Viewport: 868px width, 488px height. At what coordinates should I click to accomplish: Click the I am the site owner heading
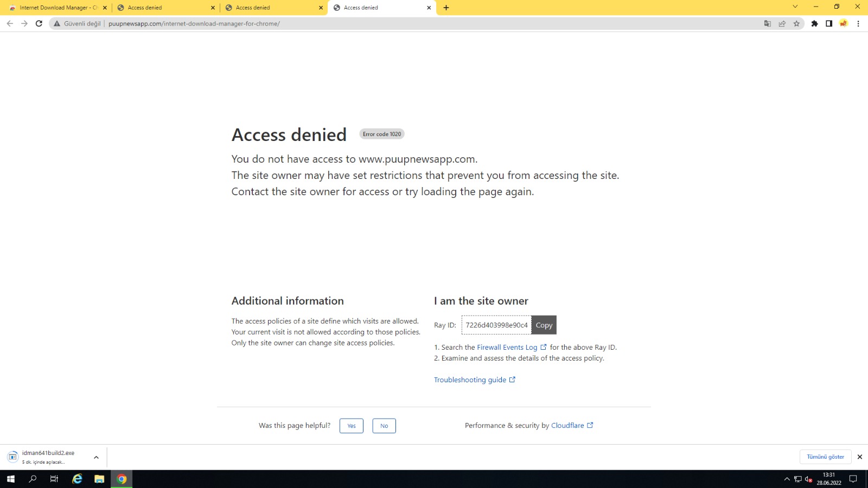[x=481, y=301]
